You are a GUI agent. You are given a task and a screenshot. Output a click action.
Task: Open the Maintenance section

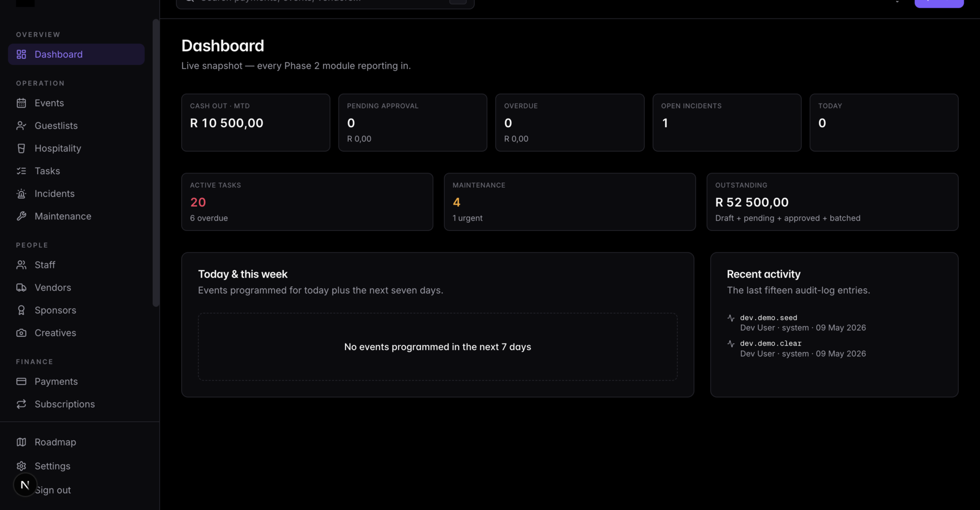click(x=76, y=216)
